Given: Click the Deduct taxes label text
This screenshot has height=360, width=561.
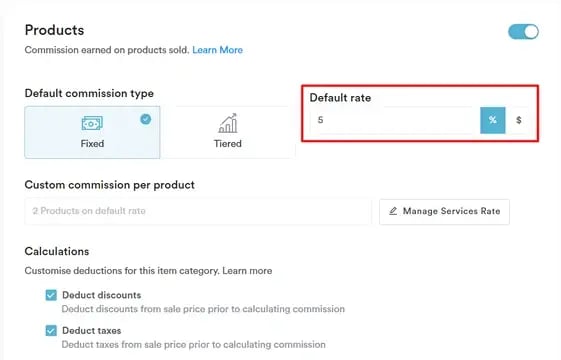Looking at the screenshot, I should tap(92, 331).
